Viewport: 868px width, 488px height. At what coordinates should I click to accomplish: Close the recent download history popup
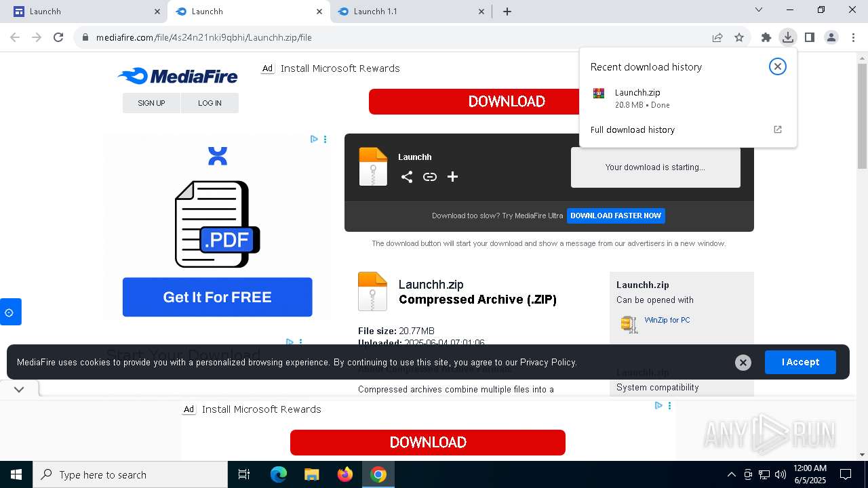(778, 66)
